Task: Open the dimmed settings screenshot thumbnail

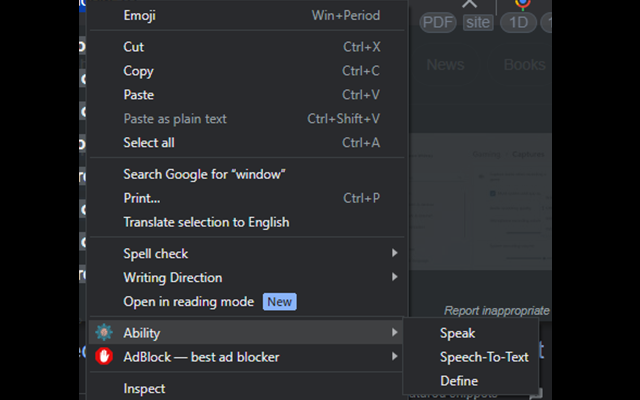Action: [x=480, y=201]
